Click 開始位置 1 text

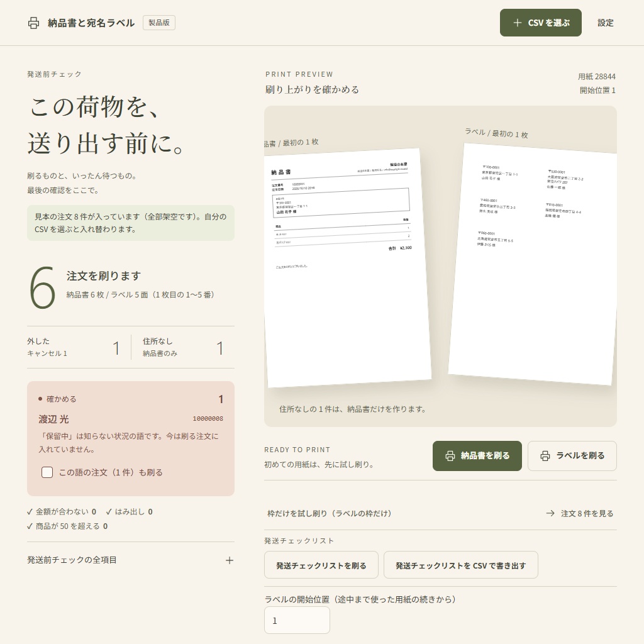597,91
